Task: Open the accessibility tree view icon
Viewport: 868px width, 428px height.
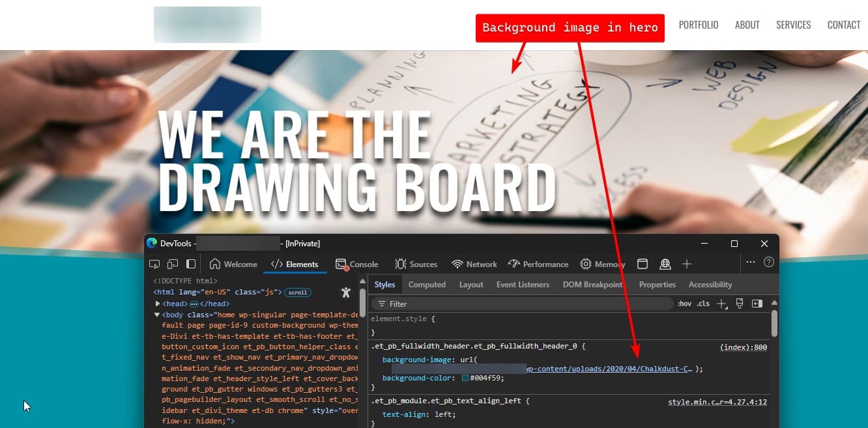Action: point(346,292)
